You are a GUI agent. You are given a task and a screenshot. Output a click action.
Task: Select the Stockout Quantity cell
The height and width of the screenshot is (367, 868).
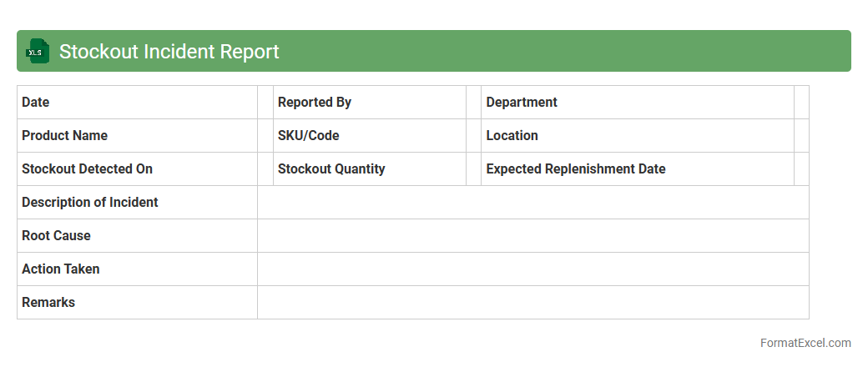click(370, 169)
